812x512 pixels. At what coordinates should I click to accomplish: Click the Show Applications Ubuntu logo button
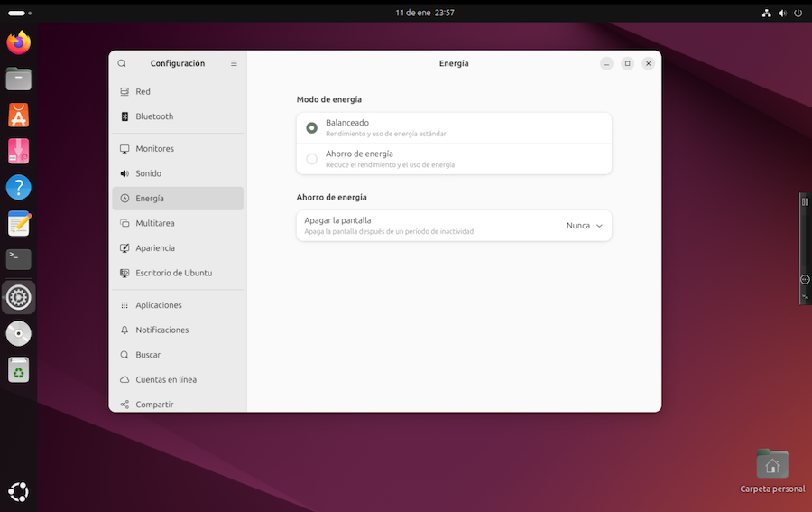coord(18,492)
